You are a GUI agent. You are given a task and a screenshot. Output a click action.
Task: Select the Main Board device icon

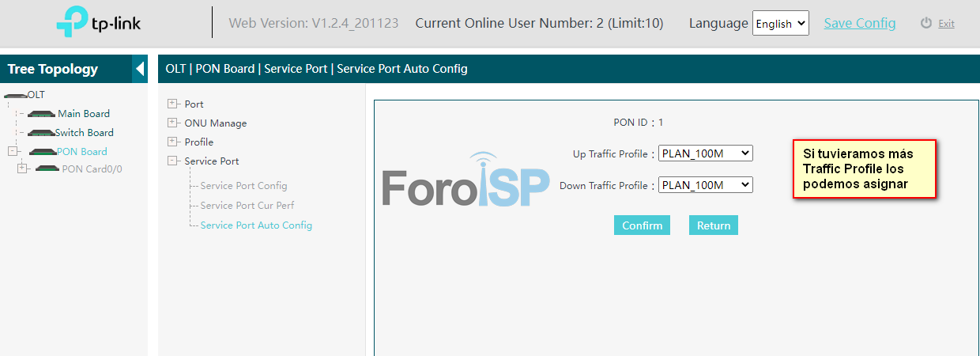[42, 114]
